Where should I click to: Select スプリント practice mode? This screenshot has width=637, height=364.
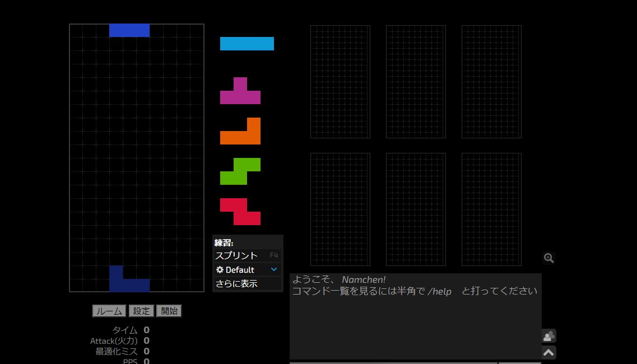tap(248, 255)
